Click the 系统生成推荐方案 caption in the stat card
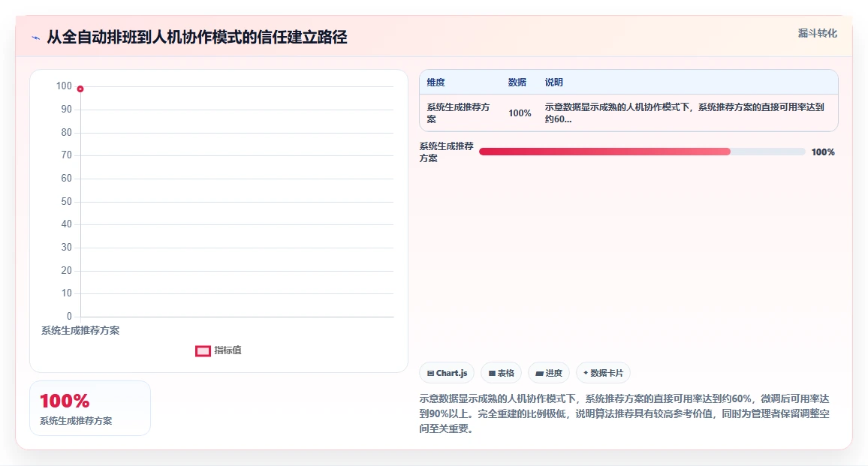 click(76, 421)
